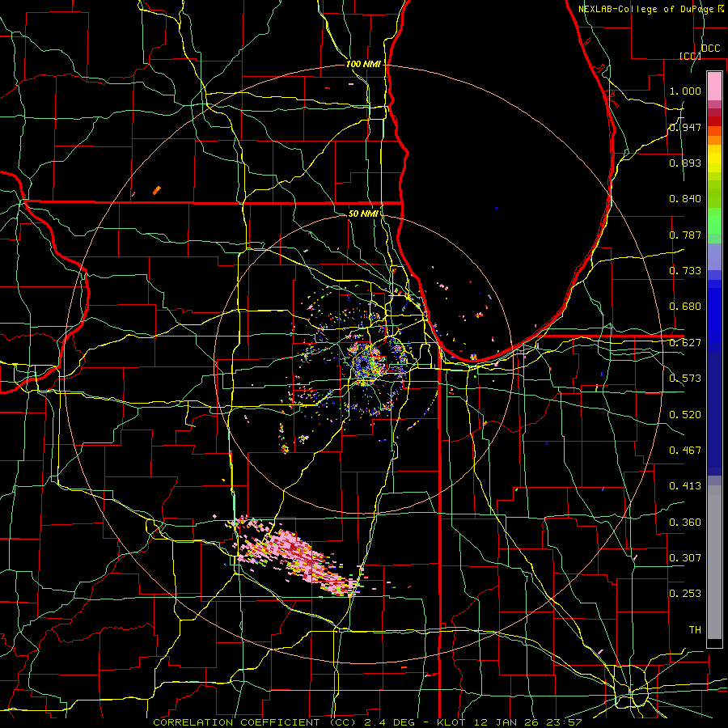Click the dense radar-site clutter at center

tap(366, 364)
